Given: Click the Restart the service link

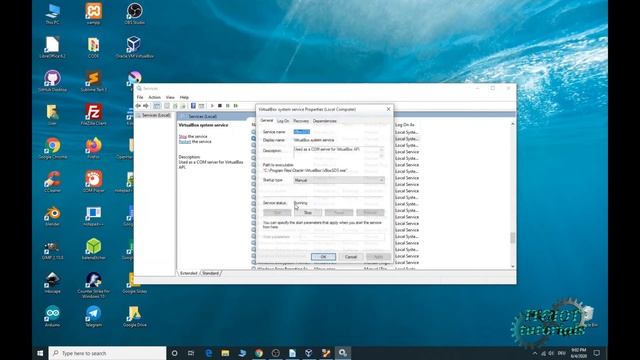Looking at the screenshot, I should pyautogui.click(x=184, y=142).
